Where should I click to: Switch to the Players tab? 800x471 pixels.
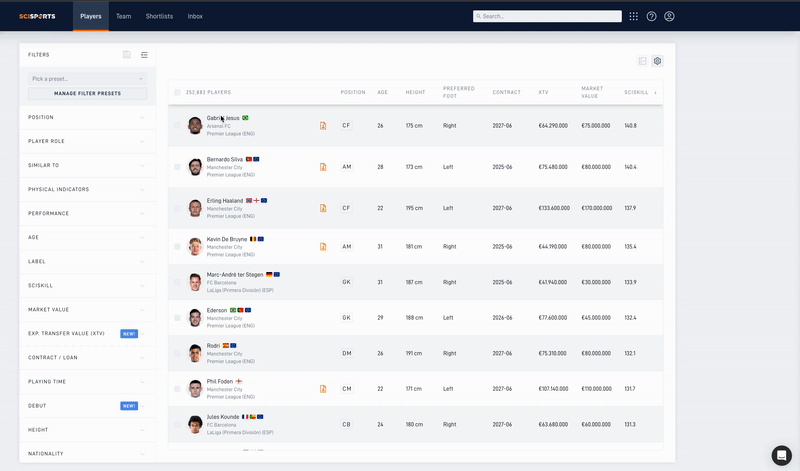coord(91,16)
